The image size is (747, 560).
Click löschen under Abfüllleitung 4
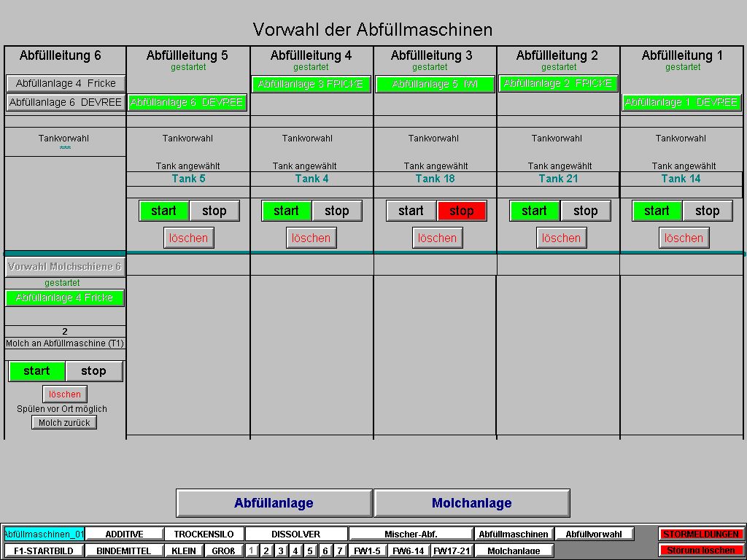pyautogui.click(x=311, y=238)
